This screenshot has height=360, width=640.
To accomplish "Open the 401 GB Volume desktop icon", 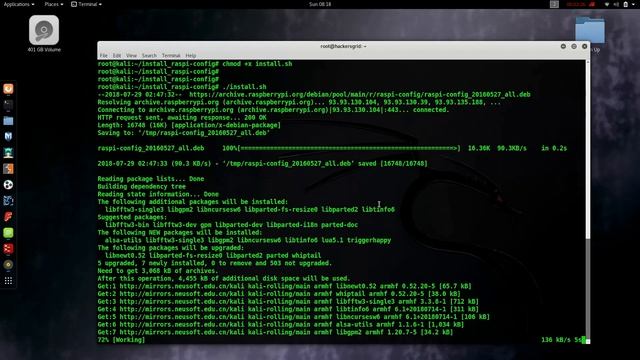I will (44, 34).
